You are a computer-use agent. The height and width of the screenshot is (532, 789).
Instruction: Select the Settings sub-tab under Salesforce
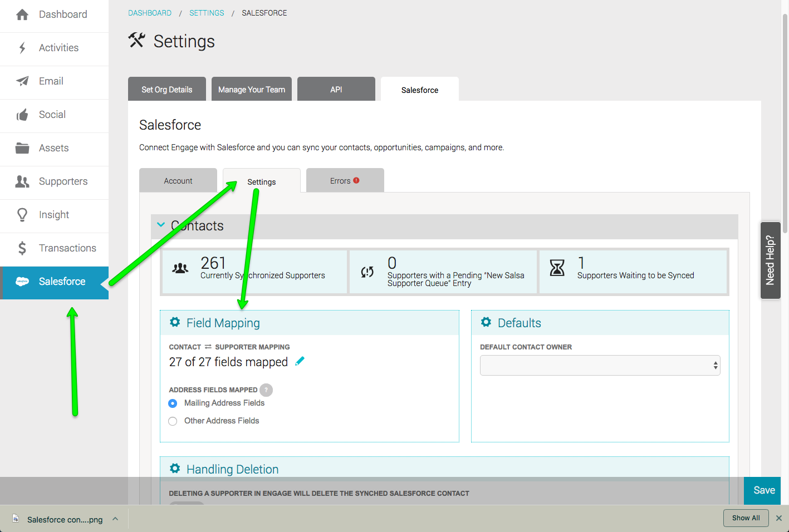[262, 181]
